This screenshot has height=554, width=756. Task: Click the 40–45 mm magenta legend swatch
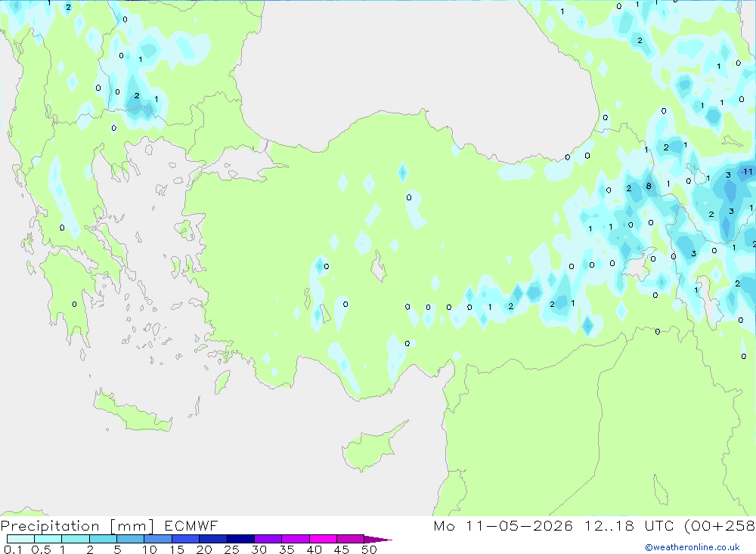(x=323, y=539)
